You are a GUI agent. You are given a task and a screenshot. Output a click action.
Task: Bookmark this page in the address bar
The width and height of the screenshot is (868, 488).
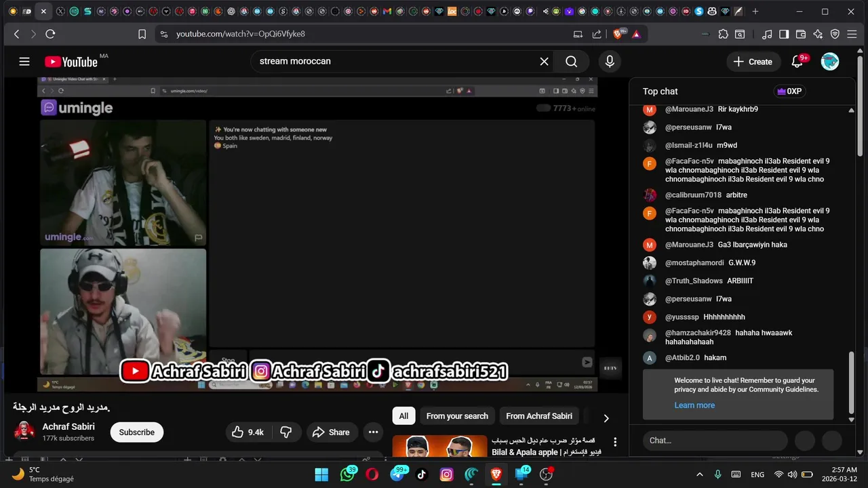[x=142, y=34]
